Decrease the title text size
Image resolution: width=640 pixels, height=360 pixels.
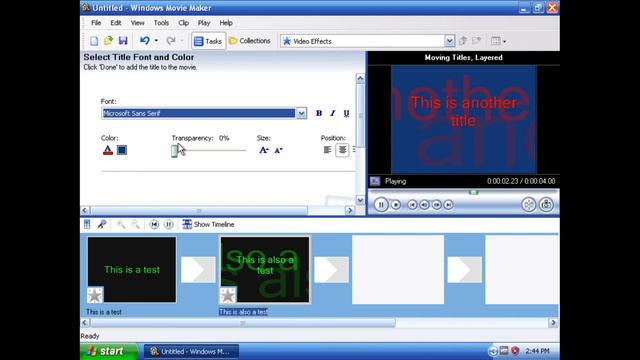[278, 150]
